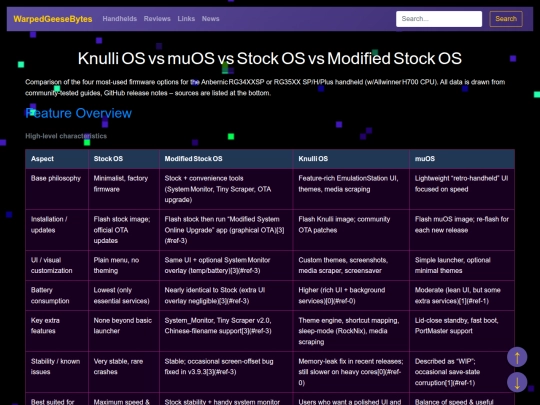Click the Search button
This screenshot has width=540, height=405.
coord(506,19)
